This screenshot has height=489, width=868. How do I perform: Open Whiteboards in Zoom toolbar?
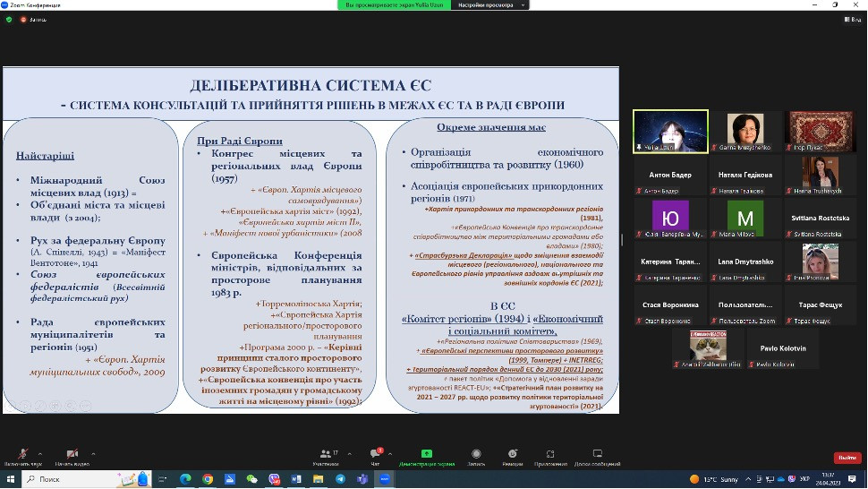[597, 456]
